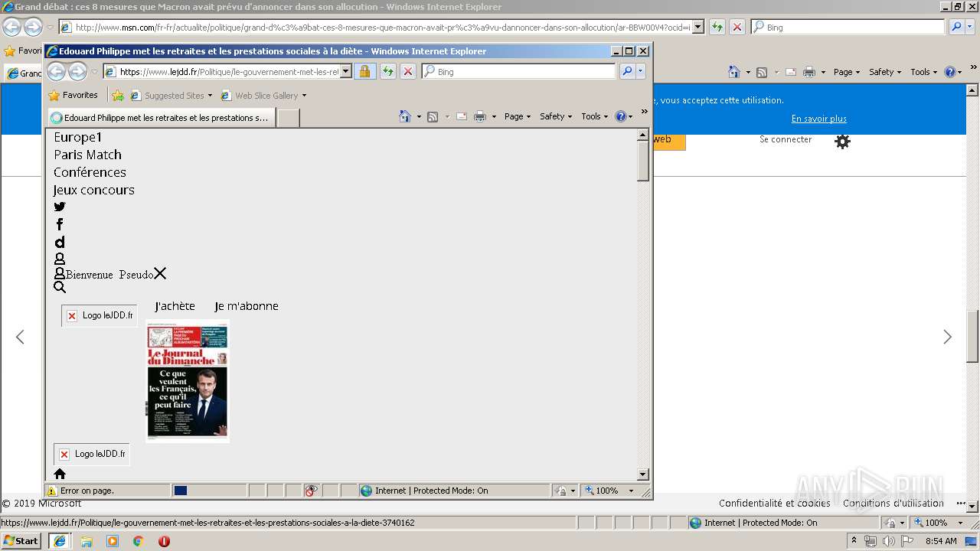Expand the front window's address bar dropdown
The height and width of the screenshot is (551, 980).
tap(346, 71)
